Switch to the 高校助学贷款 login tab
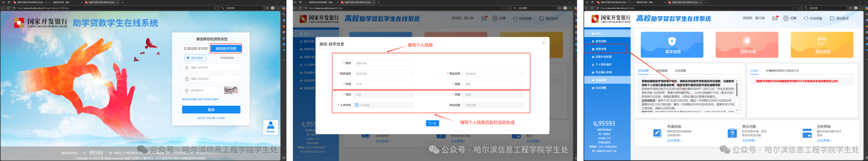 tap(226, 49)
